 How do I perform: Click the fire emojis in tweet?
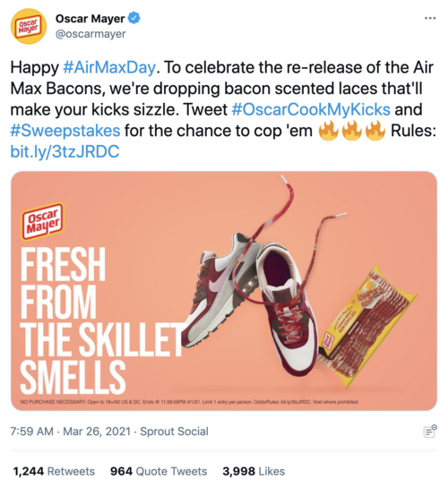(x=352, y=131)
